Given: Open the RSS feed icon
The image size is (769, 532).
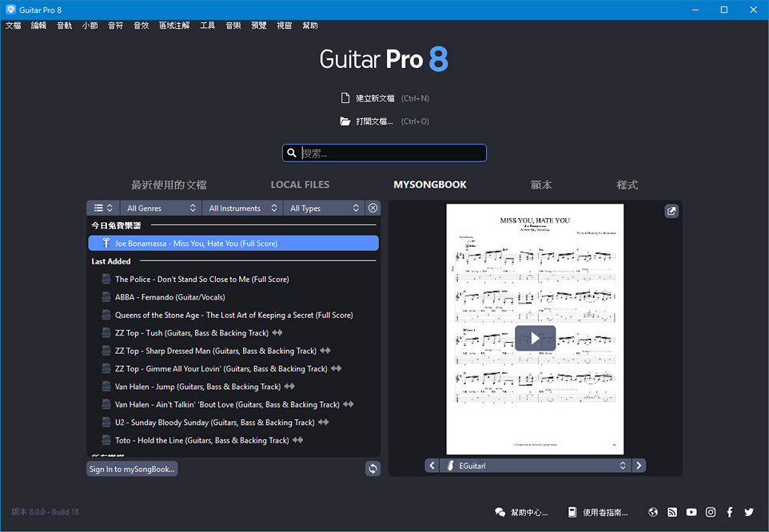Looking at the screenshot, I should tap(671, 512).
